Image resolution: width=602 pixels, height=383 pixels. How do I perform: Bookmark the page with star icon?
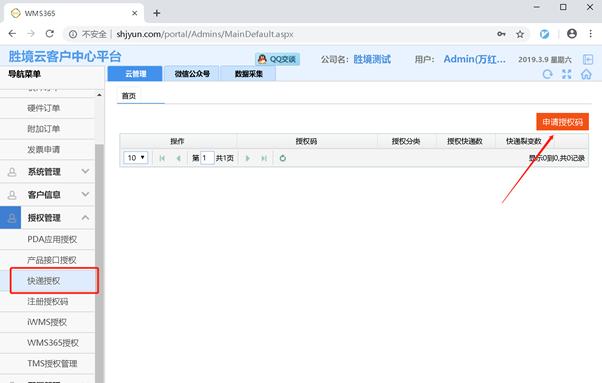520,34
